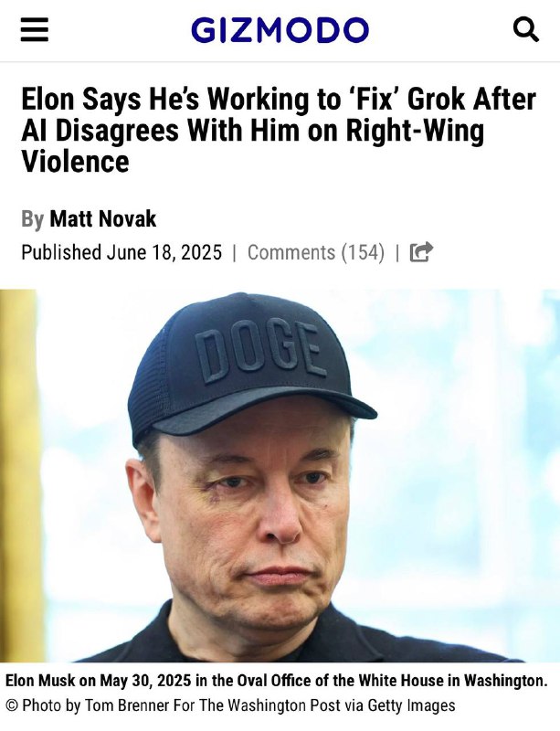560x731 pixels.
Task: Tap the DOGE lettering on the cap
Action: click(260, 351)
